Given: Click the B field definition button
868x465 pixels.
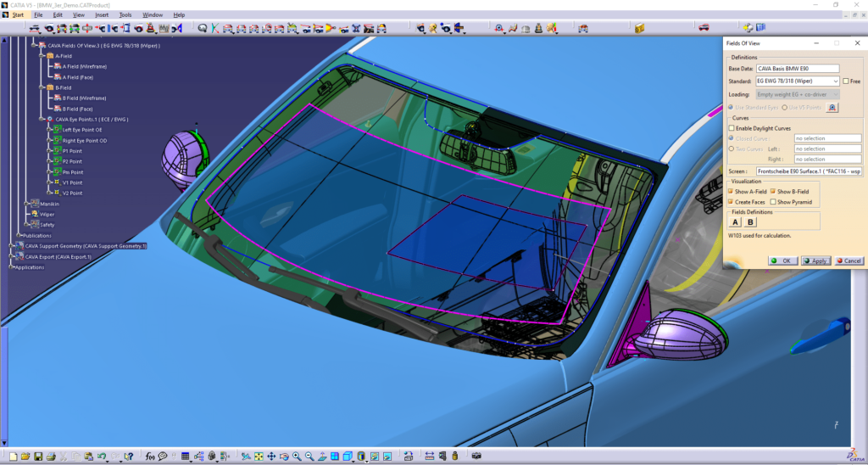Looking at the screenshot, I should (750, 222).
